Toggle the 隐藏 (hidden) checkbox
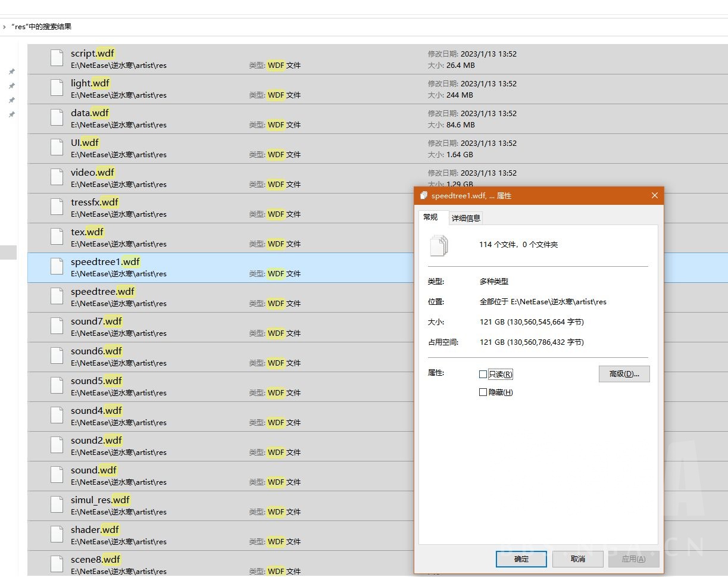The width and height of the screenshot is (728, 577). click(x=483, y=392)
